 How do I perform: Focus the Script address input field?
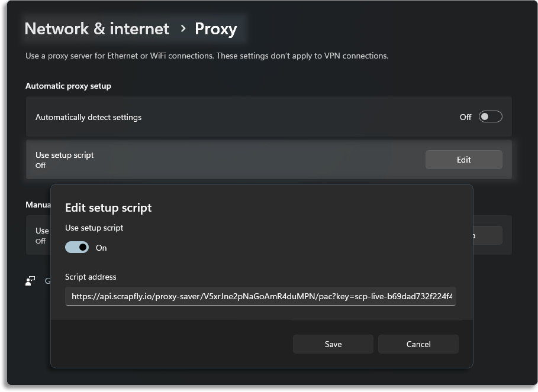(x=260, y=296)
